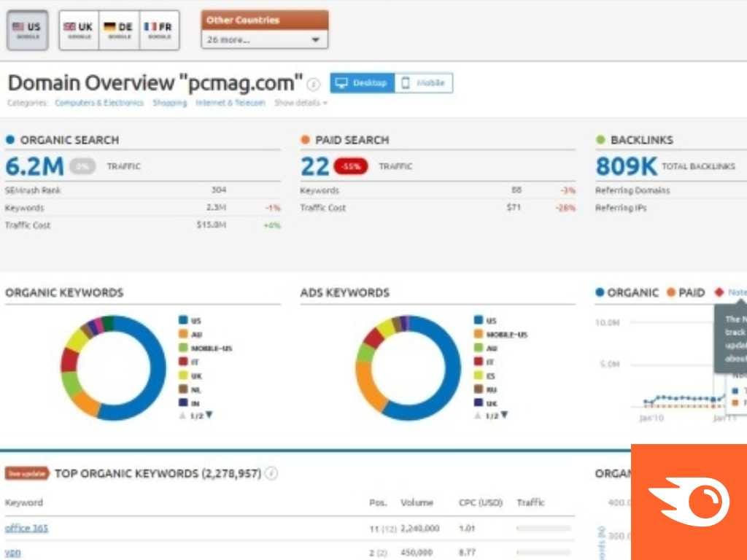Click the AU legend swatch in Organic Keywords
747x560 pixels.
tap(183, 334)
